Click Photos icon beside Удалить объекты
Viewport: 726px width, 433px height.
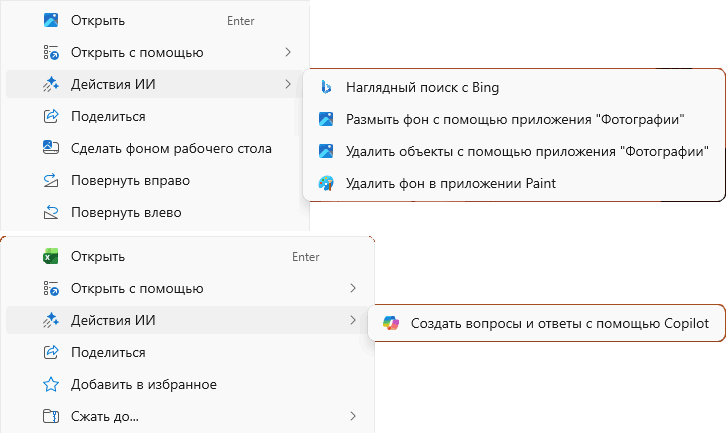click(326, 151)
